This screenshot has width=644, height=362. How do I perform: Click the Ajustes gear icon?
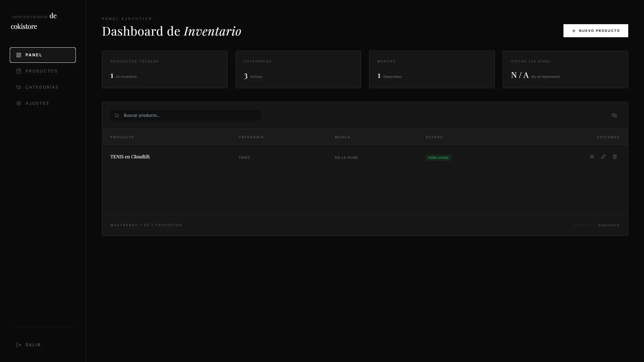[x=19, y=103]
